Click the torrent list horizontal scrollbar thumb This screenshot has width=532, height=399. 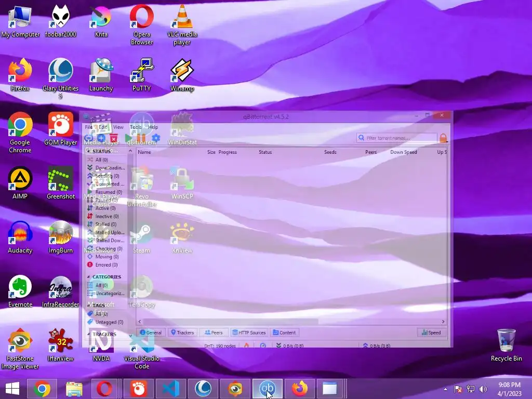[x=231, y=321]
